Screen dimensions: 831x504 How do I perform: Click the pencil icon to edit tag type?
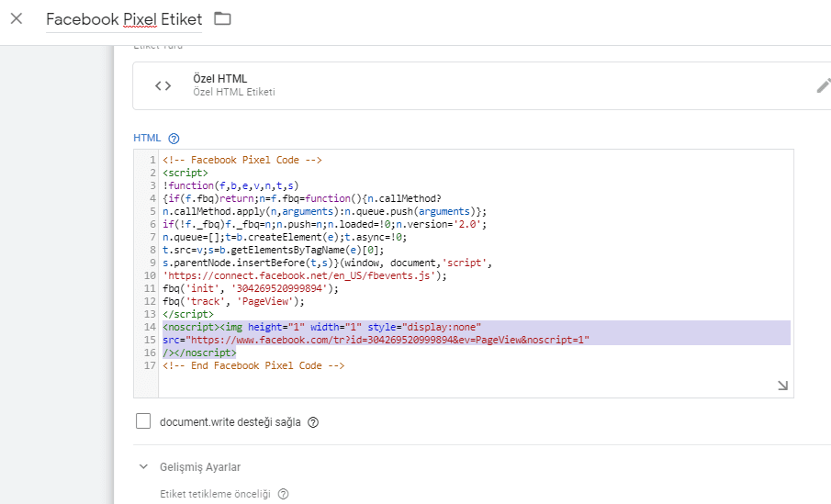pyautogui.click(x=823, y=85)
